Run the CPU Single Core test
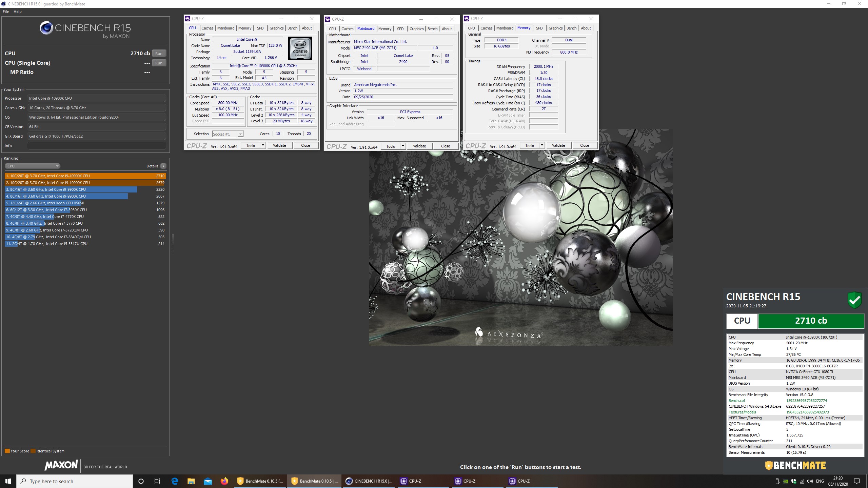Viewport: 868px width, 488px height. [159, 63]
